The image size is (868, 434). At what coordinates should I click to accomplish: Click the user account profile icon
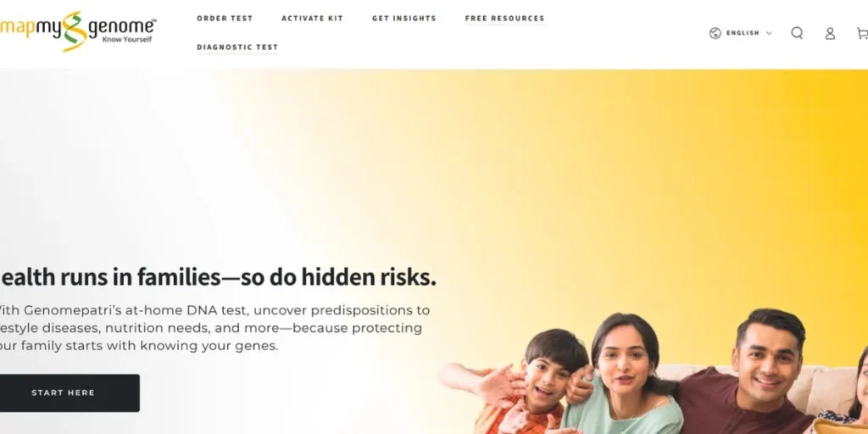pos(830,33)
